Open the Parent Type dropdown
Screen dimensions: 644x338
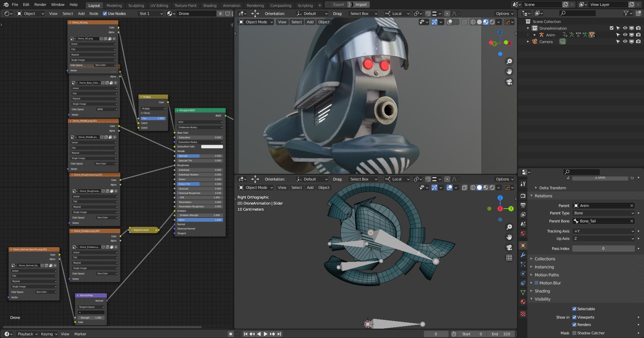(x=603, y=213)
